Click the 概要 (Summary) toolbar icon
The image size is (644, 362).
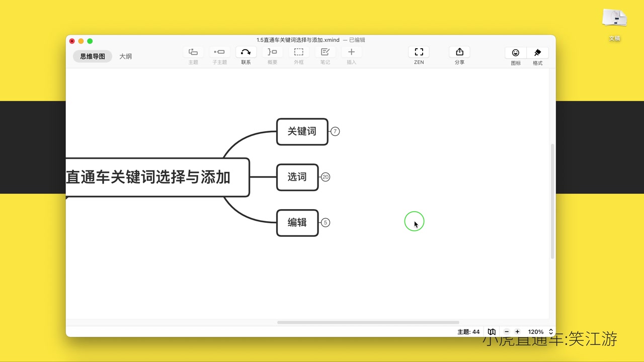[x=272, y=52]
